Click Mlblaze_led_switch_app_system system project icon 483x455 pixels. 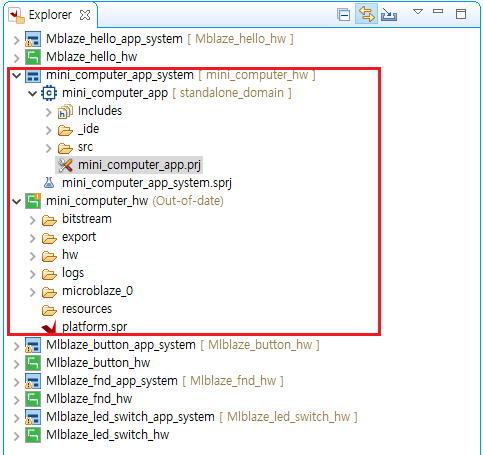pyautogui.click(x=33, y=417)
